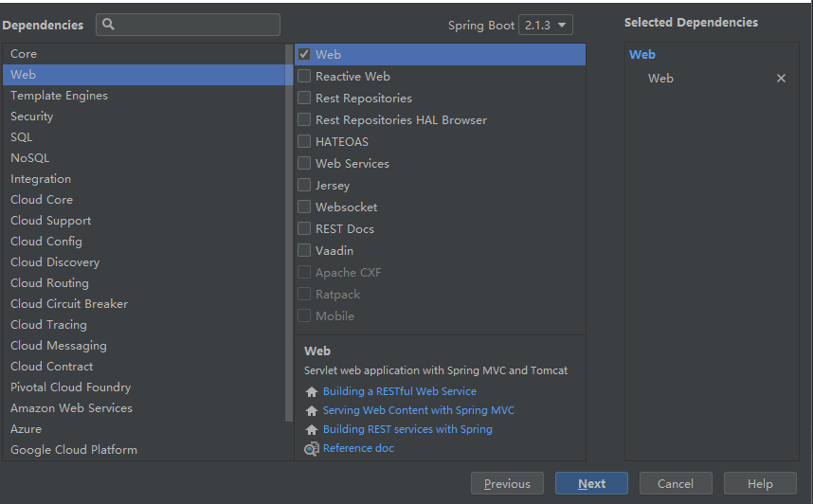
Task: Open Building a RESTful Web Service link
Action: (x=399, y=391)
